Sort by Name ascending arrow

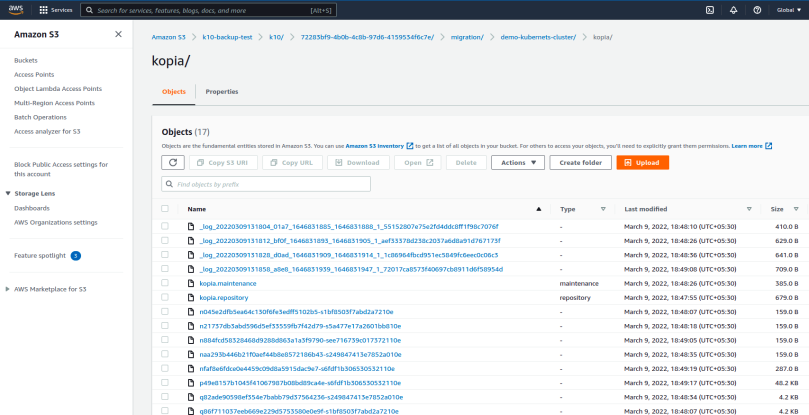[539, 209]
